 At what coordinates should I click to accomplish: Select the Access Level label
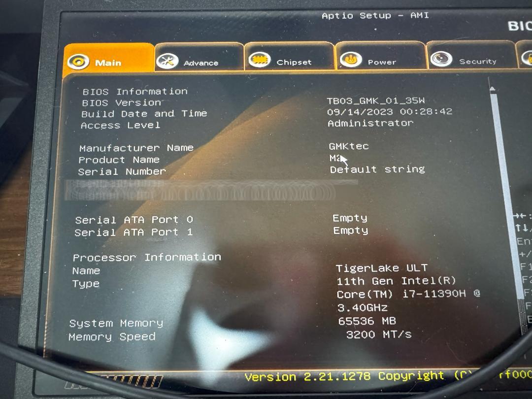(121, 125)
